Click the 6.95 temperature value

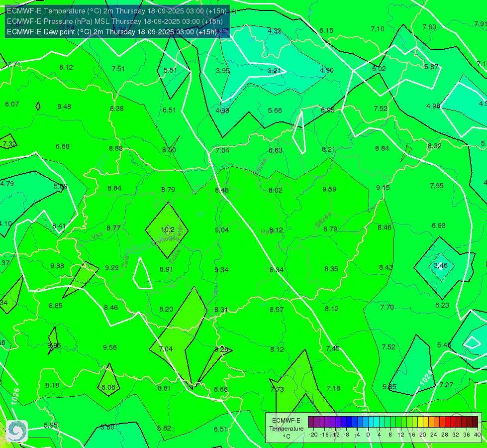(328, 110)
